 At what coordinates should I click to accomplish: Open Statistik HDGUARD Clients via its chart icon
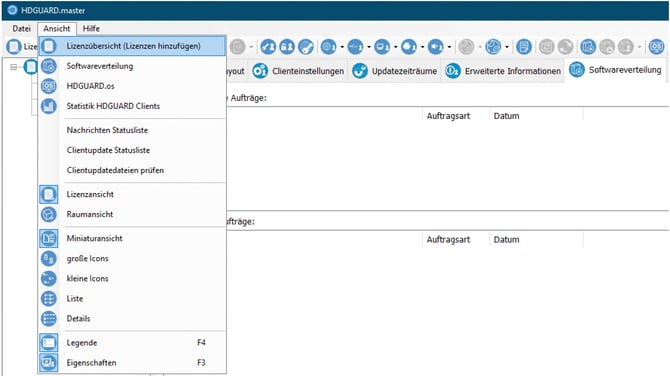49,106
